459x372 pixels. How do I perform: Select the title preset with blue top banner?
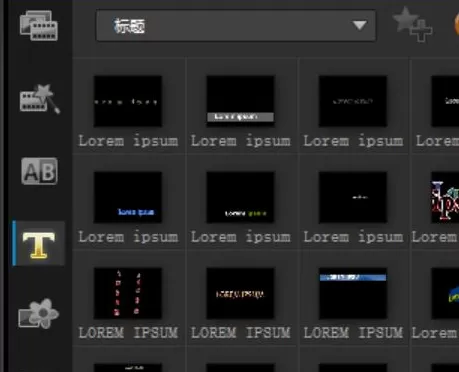(353, 293)
